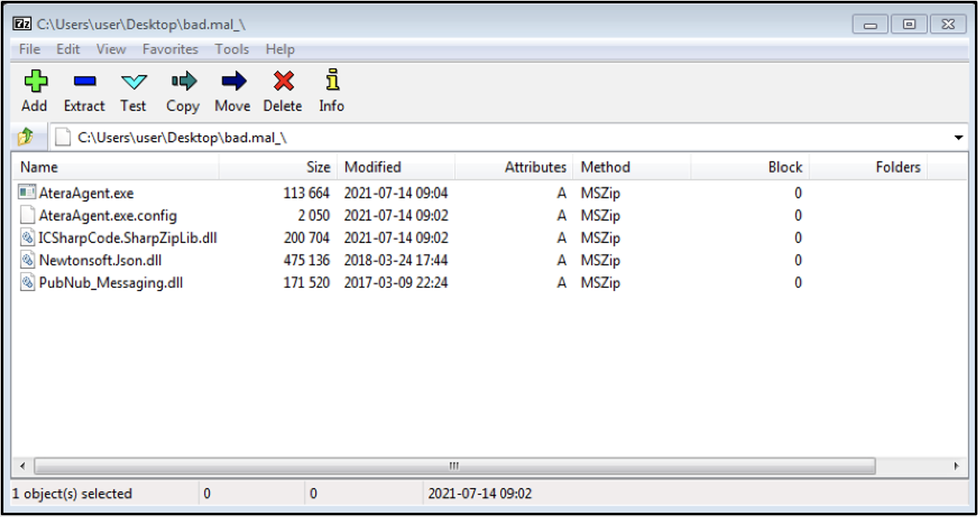Close the 7-Zip window

pos(948,24)
